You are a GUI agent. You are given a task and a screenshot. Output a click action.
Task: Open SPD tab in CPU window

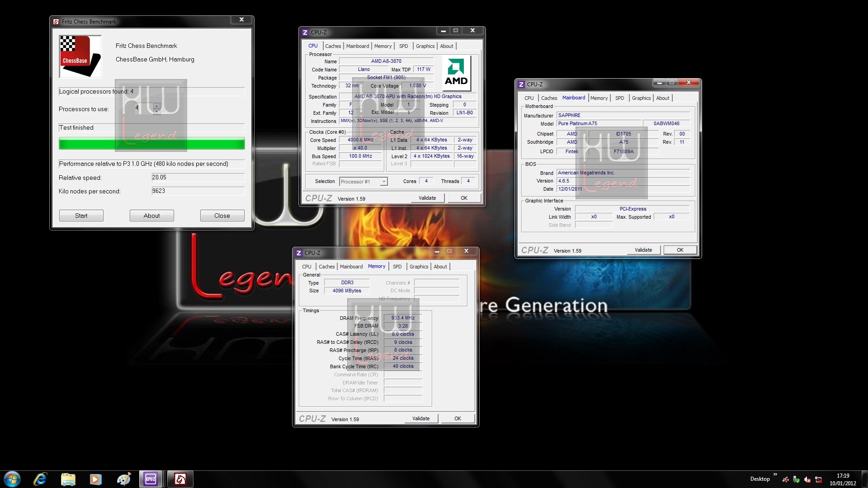404,46
